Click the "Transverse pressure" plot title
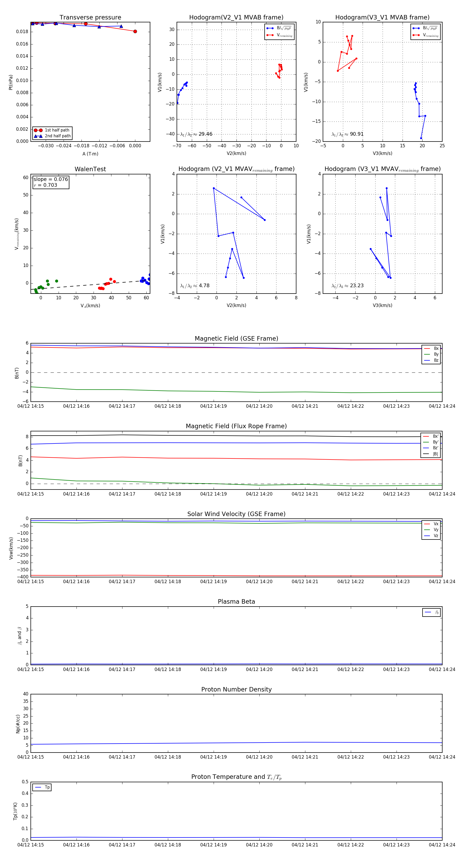This screenshot has width=473, height=868. (90, 17)
